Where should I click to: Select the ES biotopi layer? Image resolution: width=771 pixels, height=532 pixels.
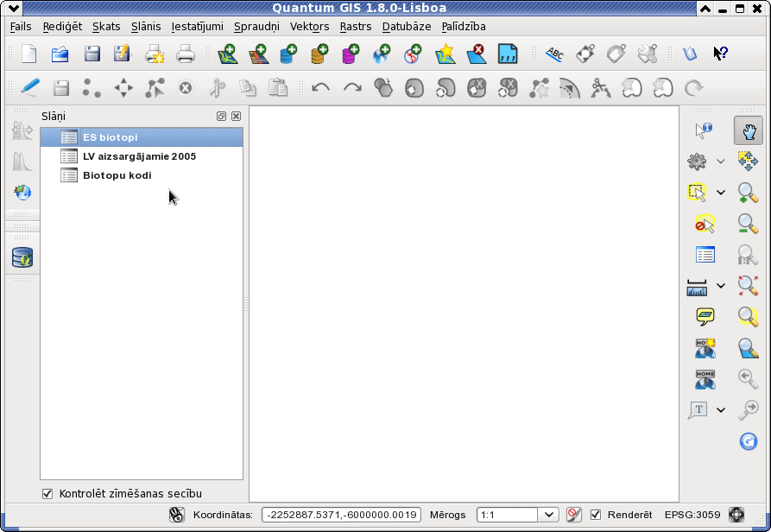click(142, 137)
